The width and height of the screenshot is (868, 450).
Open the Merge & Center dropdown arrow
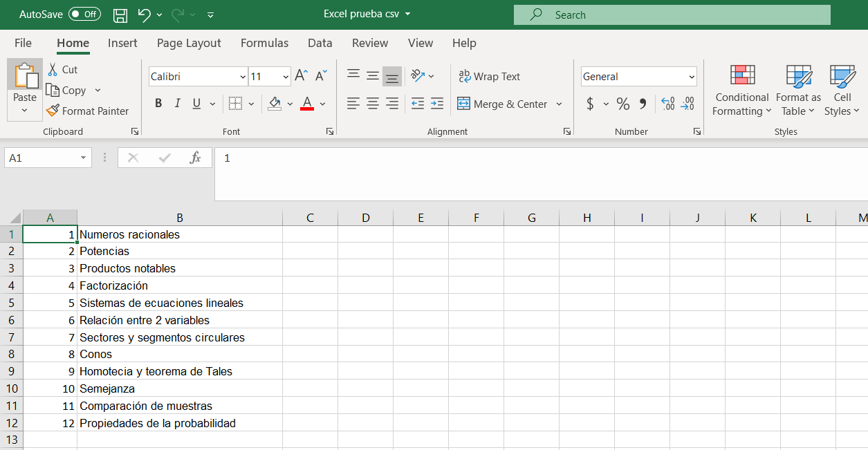(559, 104)
